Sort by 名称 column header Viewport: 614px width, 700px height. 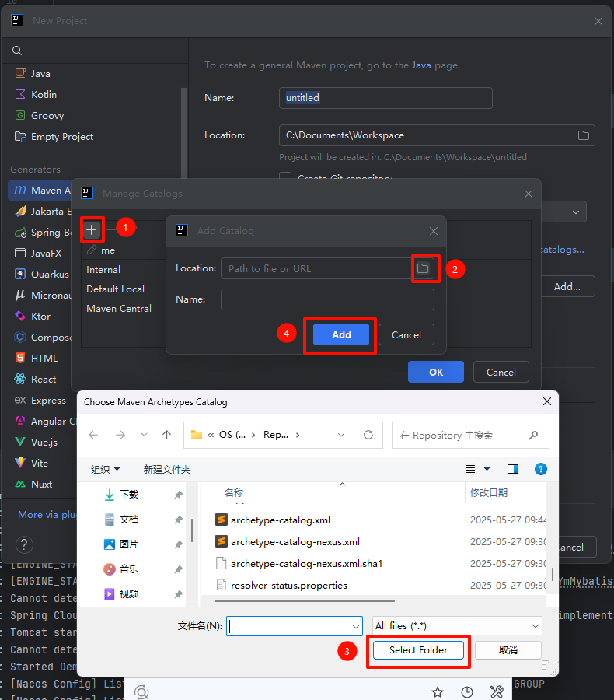point(234,493)
